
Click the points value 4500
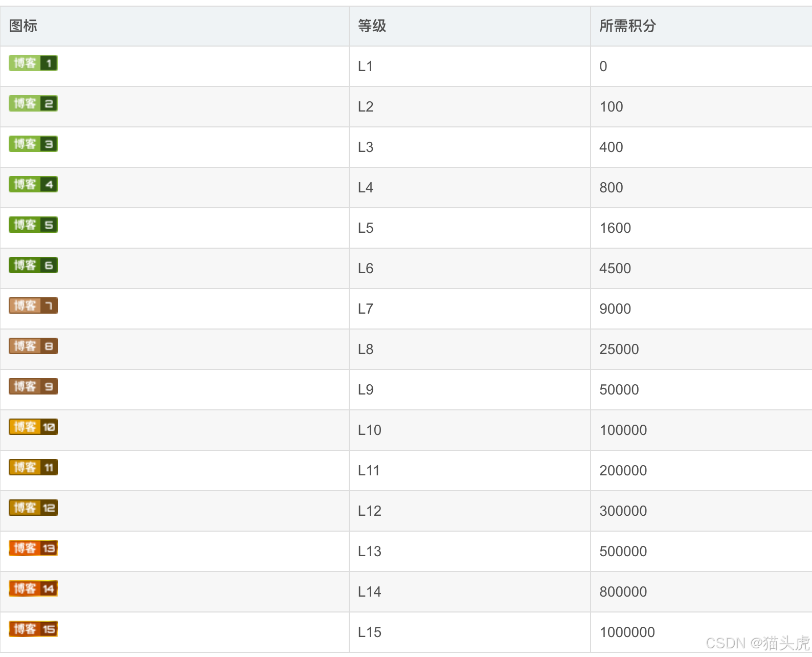(615, 268)
